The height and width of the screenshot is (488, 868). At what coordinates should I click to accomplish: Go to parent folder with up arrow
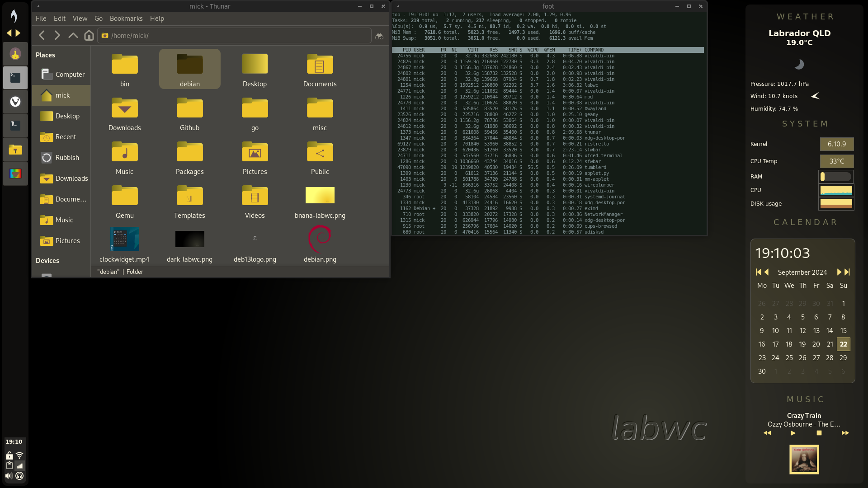pyautogui.click(x=73, y=35)
